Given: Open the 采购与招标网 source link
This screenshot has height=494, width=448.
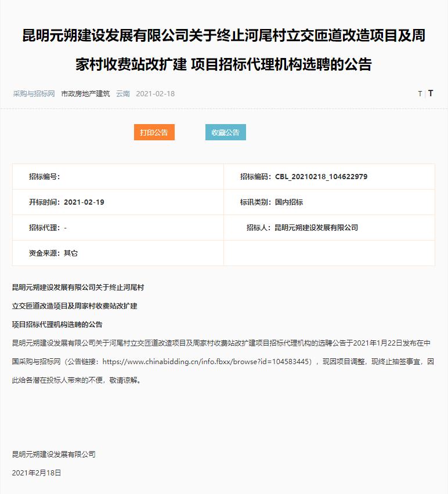Looking at the screenshot, I should (34, 93).
